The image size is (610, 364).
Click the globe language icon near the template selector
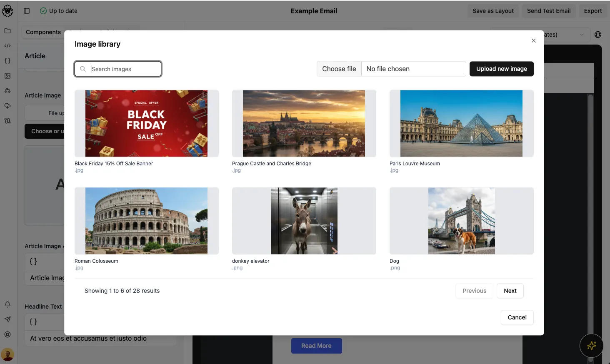pyautogui.click(x=598, y=34)
